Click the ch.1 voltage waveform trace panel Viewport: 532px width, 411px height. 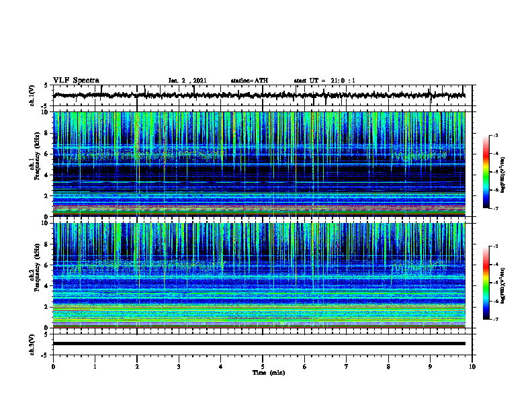tap(263, 95)
